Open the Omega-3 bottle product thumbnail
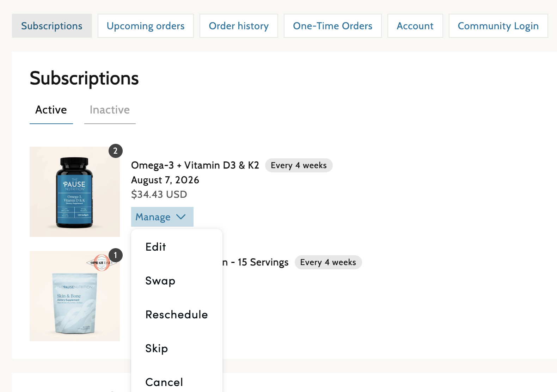 click(75, 192)
